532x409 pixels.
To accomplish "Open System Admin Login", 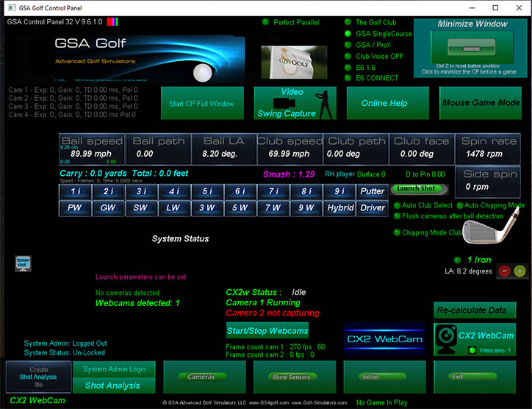I will pos(114,369).
